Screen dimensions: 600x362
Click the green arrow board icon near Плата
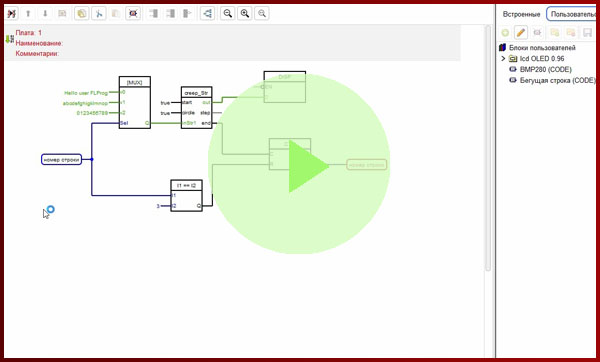10,39
